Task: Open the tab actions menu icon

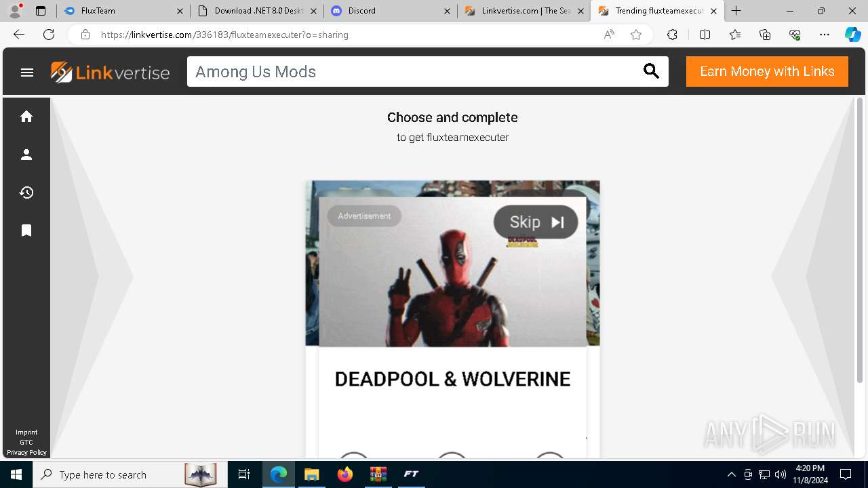Action: click(x=41, y=11)
